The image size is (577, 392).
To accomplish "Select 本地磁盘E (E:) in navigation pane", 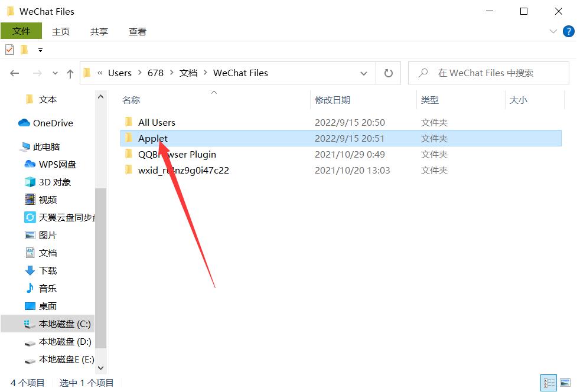I will click(x=66, y=359).
